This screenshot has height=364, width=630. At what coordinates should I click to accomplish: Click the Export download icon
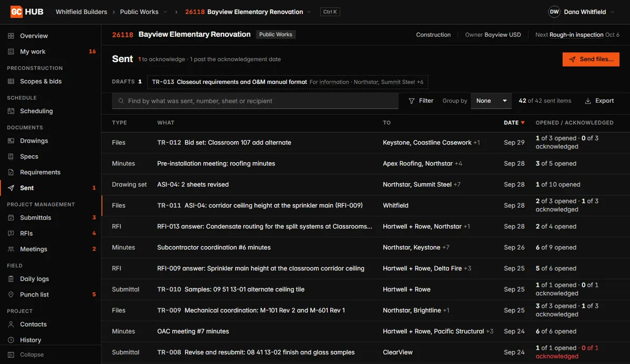588,101
